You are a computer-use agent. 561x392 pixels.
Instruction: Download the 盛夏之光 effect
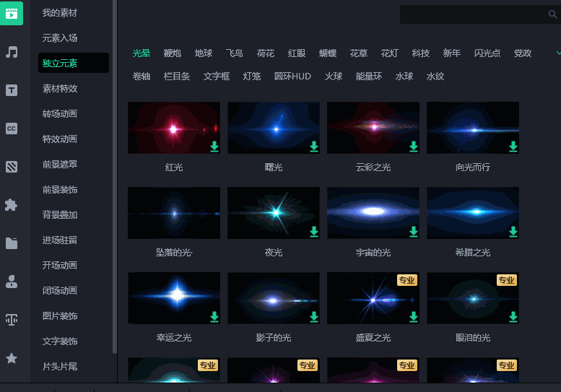click(x=414, y=317)
